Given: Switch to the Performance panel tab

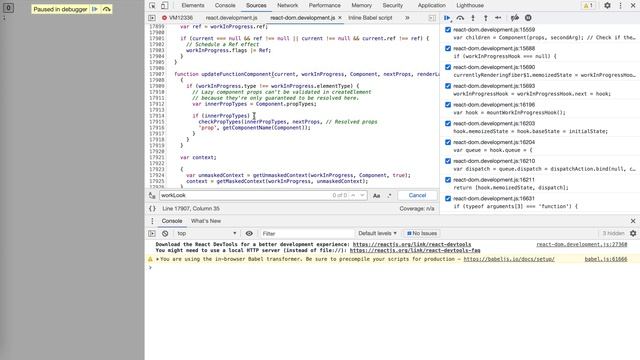Looking at the screenshot, I should pos(324,6).
